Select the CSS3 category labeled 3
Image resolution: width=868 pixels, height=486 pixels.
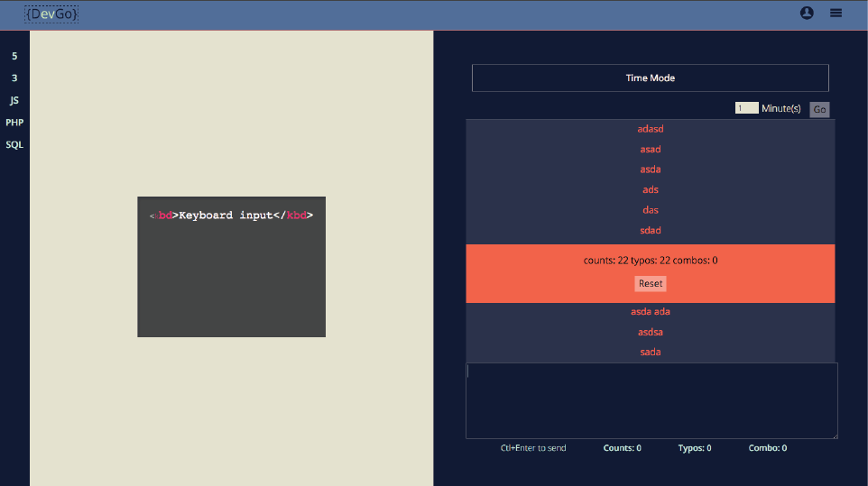pyautogui.click(x=14, y=78)
